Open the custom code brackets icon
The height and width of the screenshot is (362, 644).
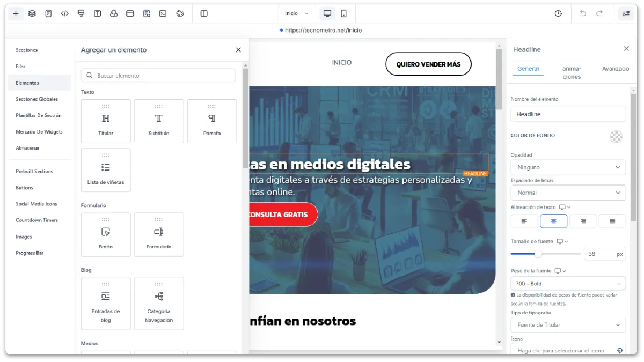tap(65, 13)
